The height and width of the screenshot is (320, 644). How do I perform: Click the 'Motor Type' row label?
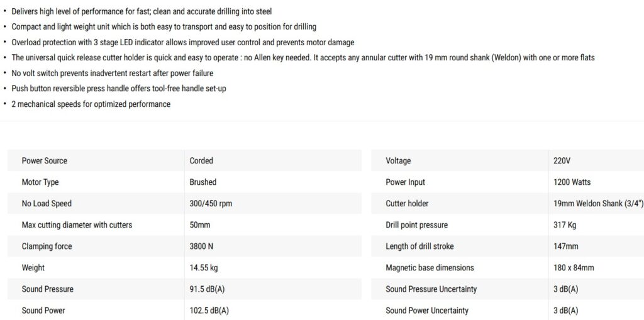pos(40,182)
